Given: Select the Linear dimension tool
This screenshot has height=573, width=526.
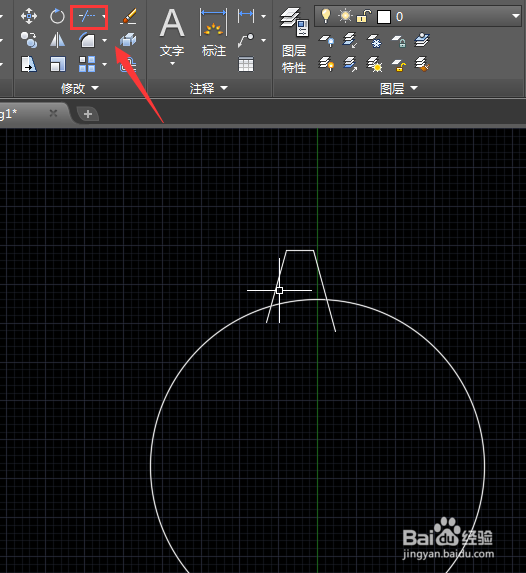Looking at the screenshot, I should (x=246, y=16).
